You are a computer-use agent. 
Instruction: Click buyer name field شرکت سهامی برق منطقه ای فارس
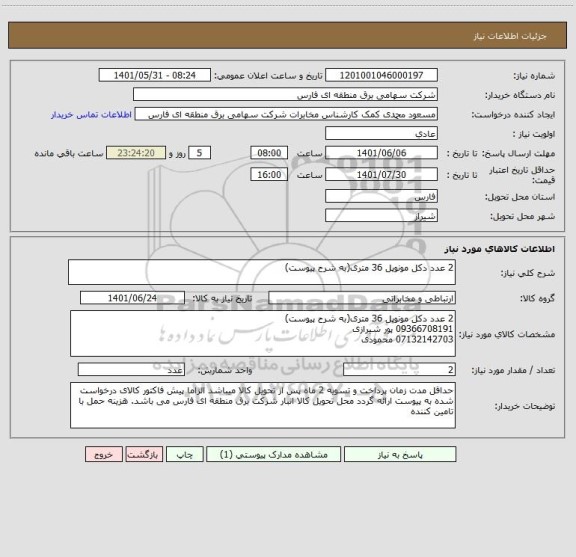tap(285, 95)
